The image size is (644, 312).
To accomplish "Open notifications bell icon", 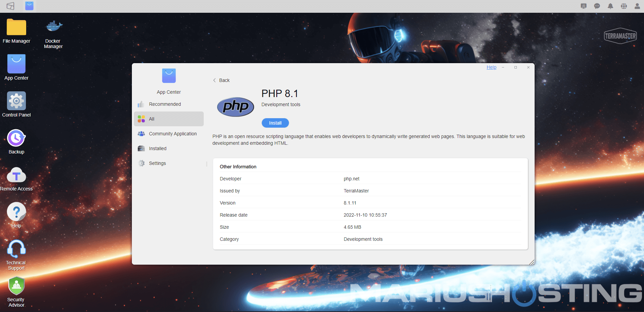I will pyautogui.click(x=610, y=6).
